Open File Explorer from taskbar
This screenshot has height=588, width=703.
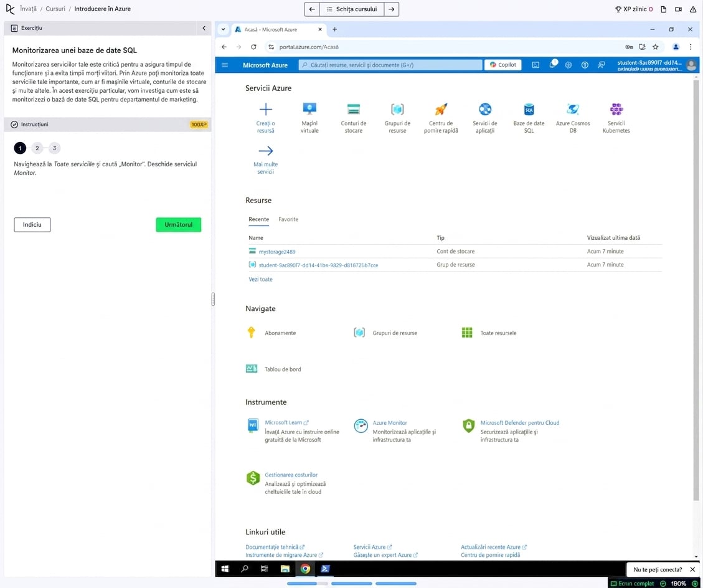[x=285, y=569]
